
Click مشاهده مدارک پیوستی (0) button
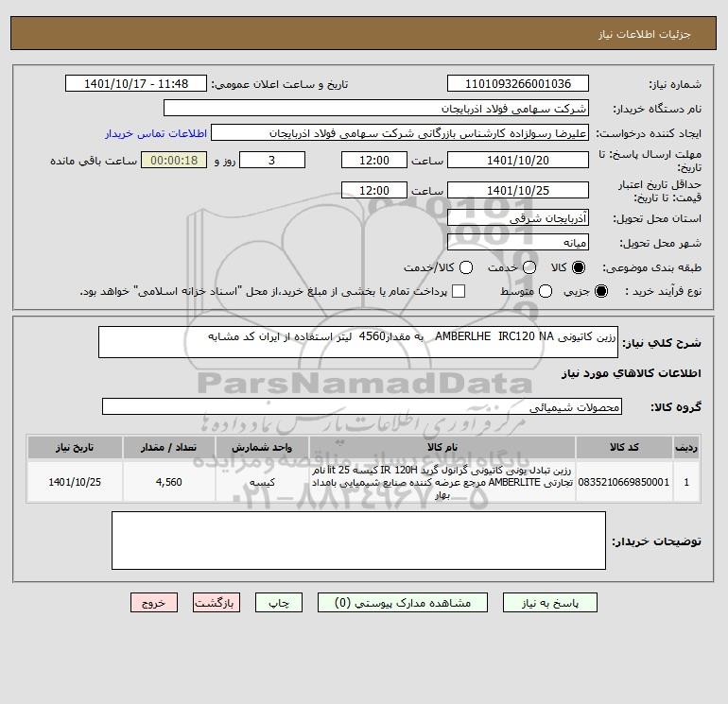pos(403,602)
